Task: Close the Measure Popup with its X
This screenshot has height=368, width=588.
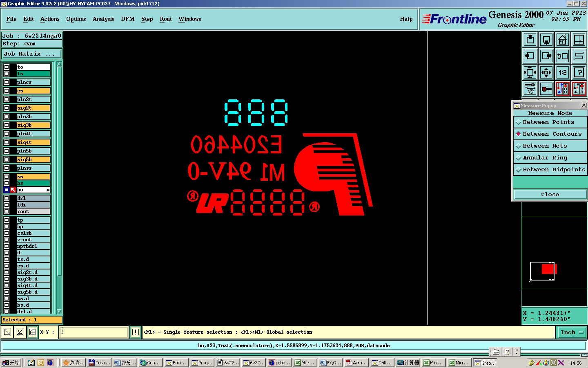Action: (x=584, y=105)
